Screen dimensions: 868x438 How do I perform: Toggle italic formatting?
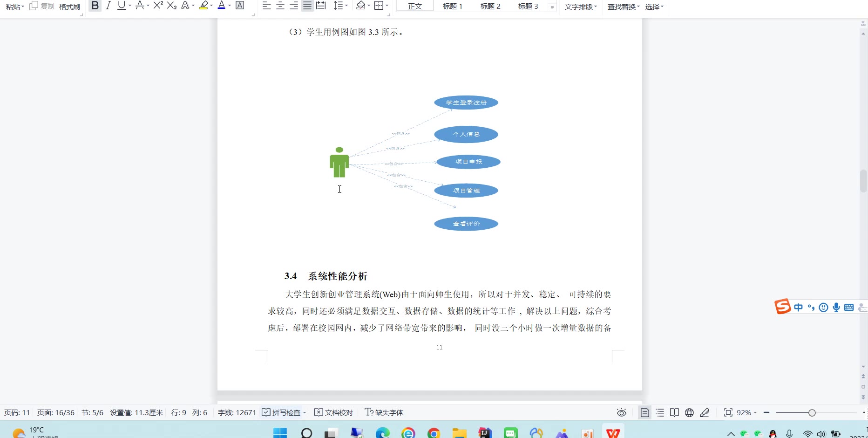[108, 6]
